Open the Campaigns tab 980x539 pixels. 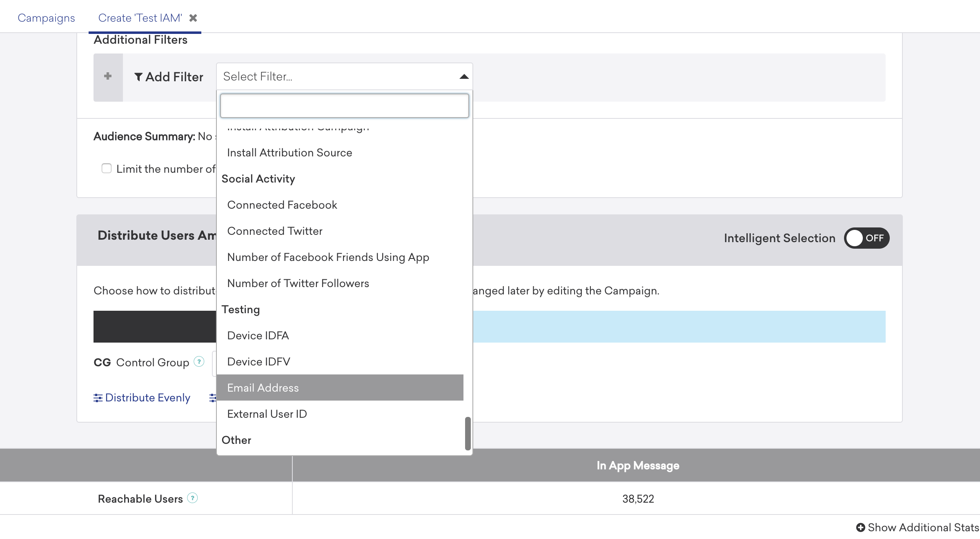pyautogui.click(x=46, y=18)
